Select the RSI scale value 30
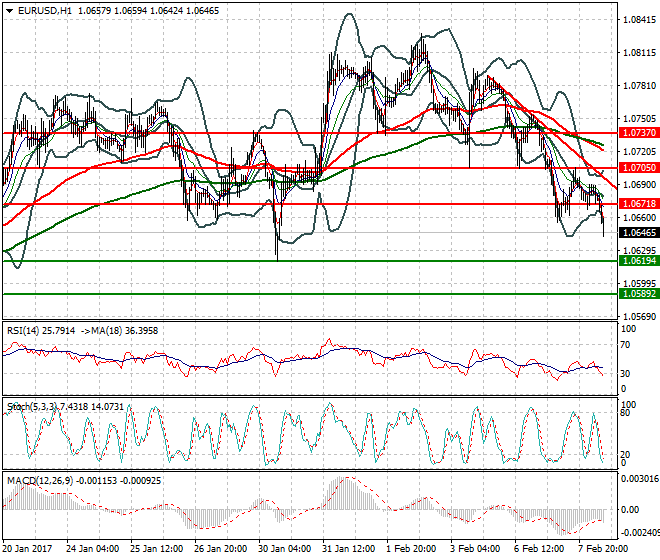 pos(625,373)
